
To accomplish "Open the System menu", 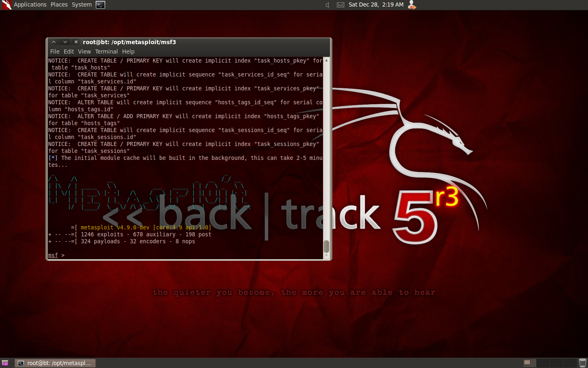I will [82, 4].
